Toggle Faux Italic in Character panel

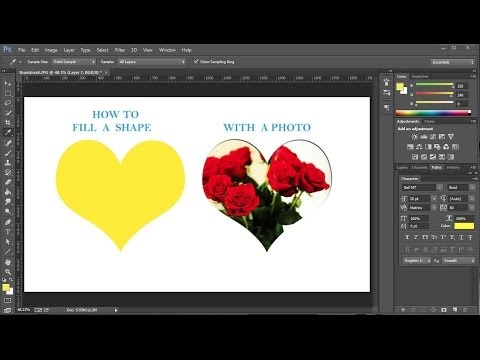(x=416, y=237)
